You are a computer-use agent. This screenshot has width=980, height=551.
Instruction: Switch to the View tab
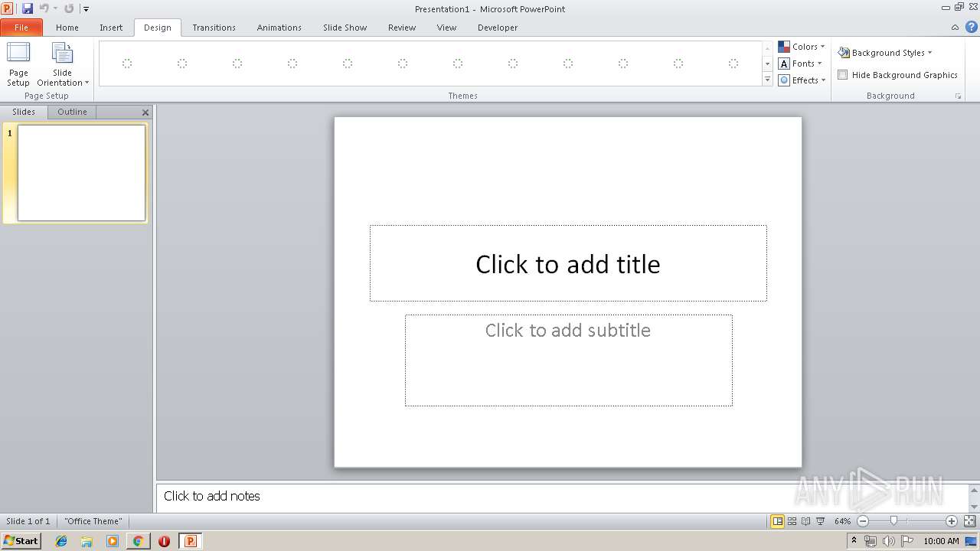pos(446,28)
